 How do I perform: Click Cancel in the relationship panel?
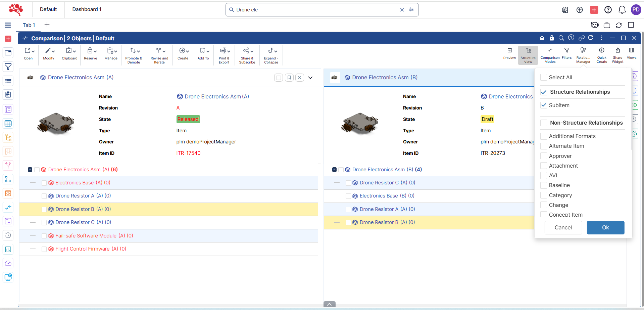pyautogui.click(x=563, y=227)
